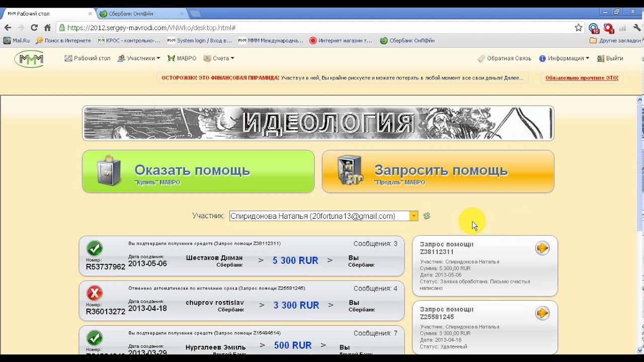644x362 pixels.
Task: Click the Запросить помощь button
Action: pos(438,171)
